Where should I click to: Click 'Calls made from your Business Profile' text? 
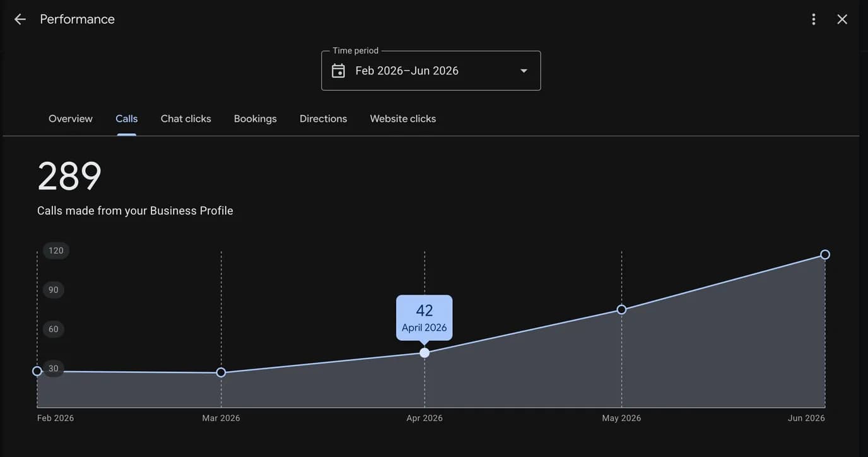tap(135, 211)
